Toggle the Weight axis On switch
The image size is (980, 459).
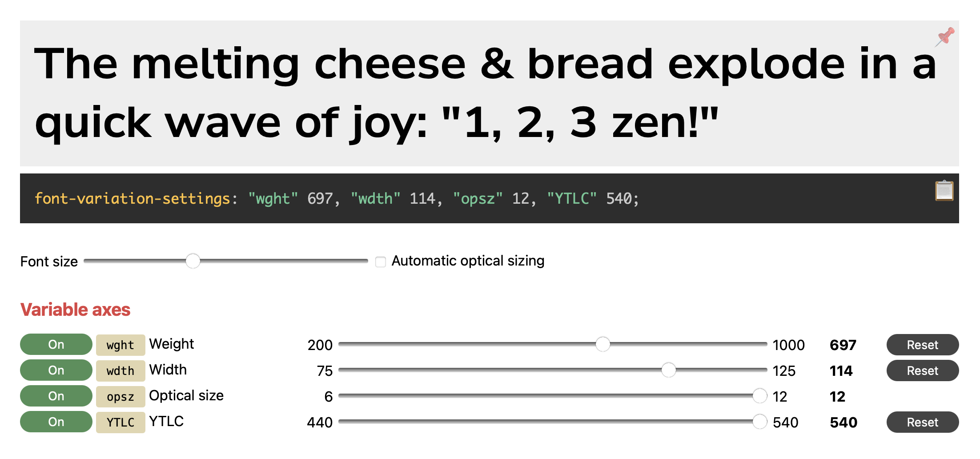(x=56, y=345)
